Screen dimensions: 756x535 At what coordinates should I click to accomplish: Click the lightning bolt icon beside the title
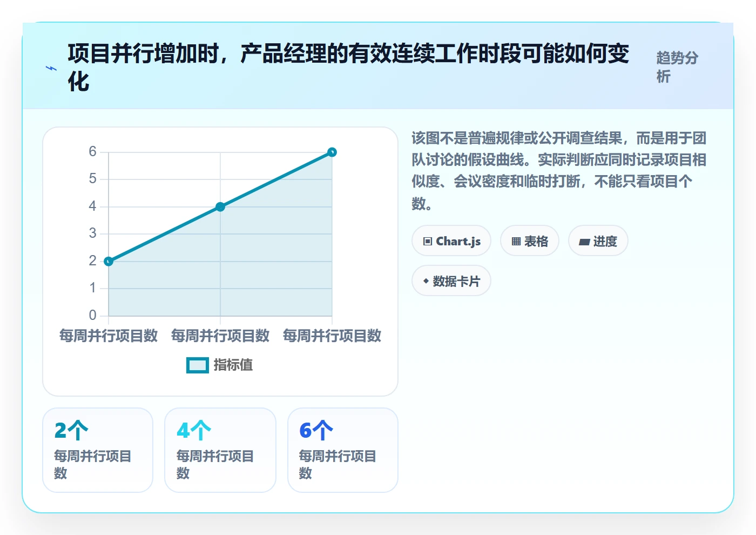coord(51,68)
